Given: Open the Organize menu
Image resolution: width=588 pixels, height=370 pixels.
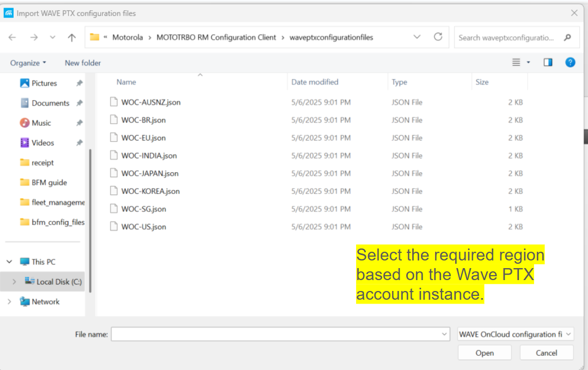Looking at the screenshot, I should [x=28, y=63].
